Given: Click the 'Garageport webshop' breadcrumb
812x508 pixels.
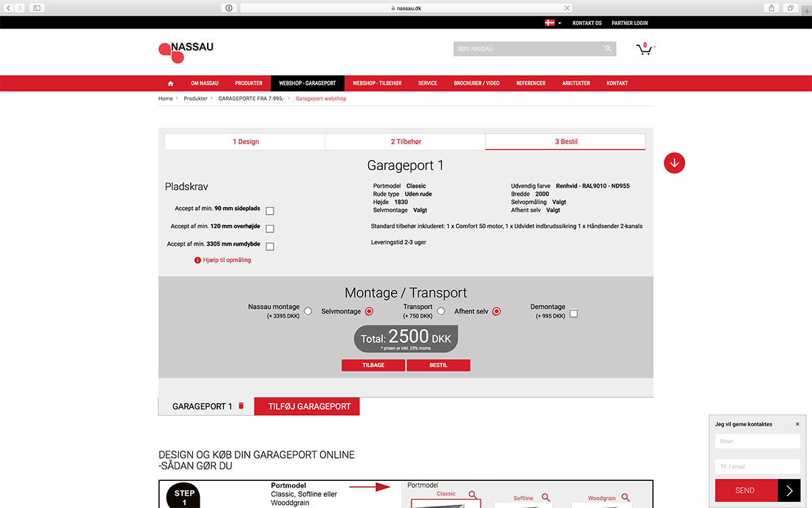Looking at the screenshot, I should (321, 99).
